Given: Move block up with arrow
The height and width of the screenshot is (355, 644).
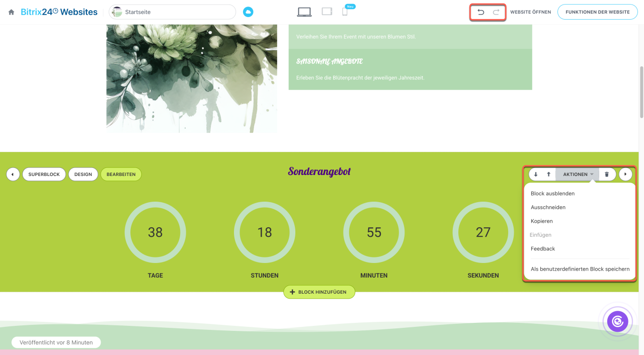Looking at the screenshot, I should click(x=548, y=174).
